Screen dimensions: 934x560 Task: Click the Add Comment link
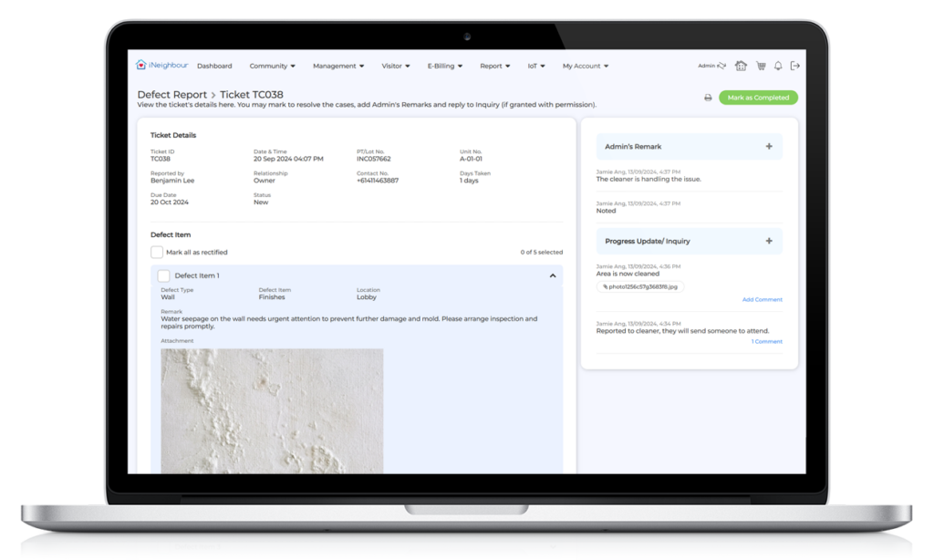tap(762, 299)
